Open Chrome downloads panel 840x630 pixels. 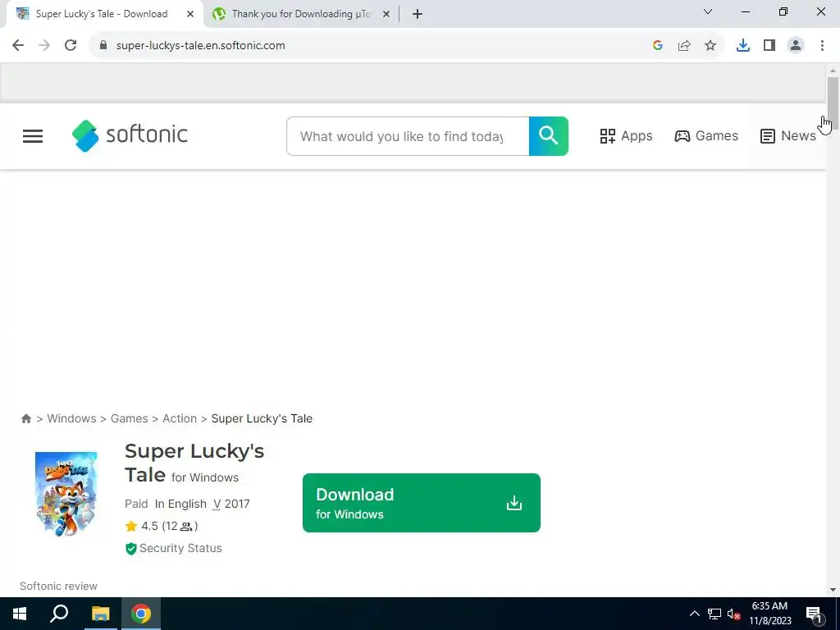[x=743, y=46]
